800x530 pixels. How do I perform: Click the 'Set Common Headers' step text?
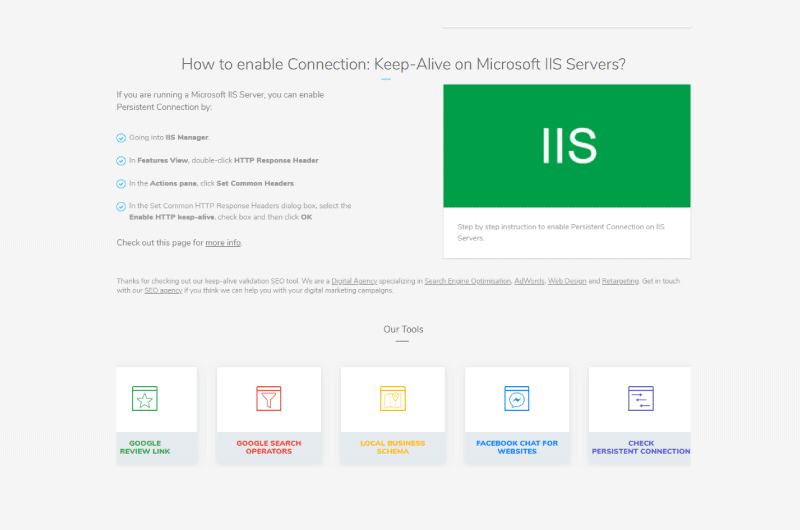(x=255, y=184)
